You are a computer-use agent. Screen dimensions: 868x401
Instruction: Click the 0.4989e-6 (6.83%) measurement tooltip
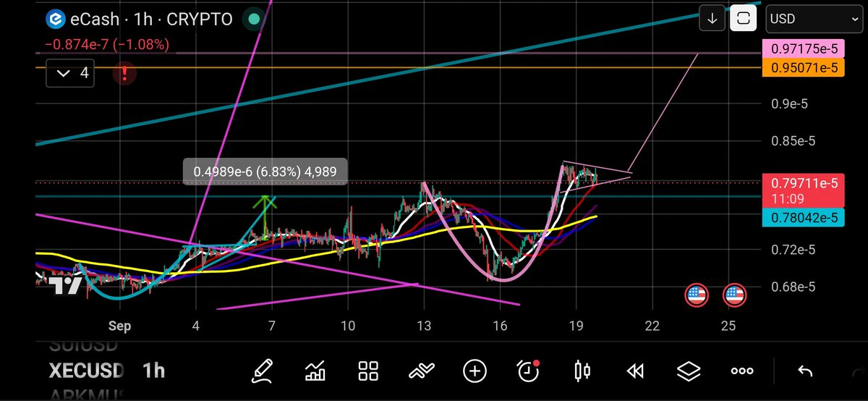(x=265, y=172)
